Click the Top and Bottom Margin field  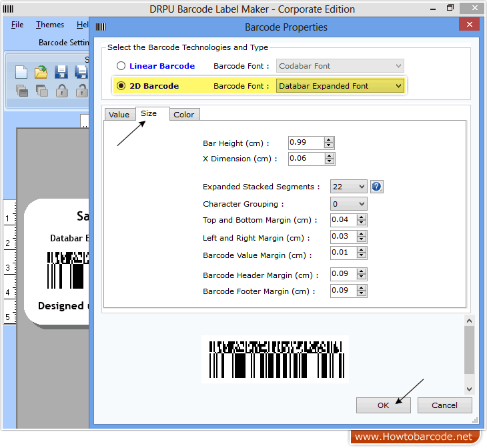344,220
